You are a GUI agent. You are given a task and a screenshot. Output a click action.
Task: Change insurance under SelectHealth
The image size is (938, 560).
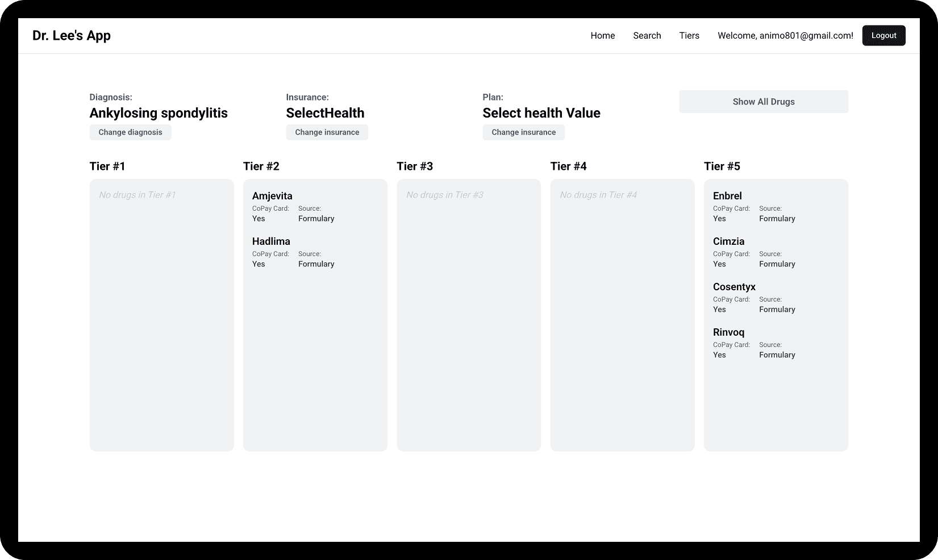pyautogui.click(x=327, y=132)
